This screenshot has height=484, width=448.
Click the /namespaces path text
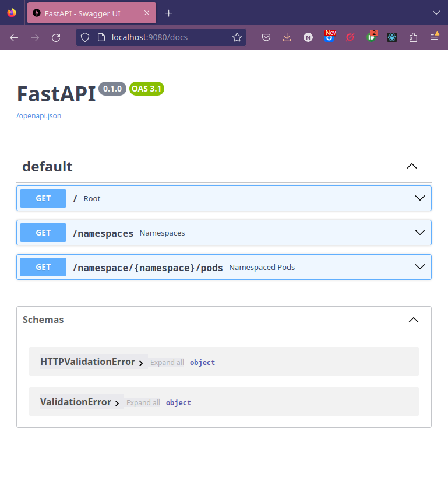click(x=103, y=233)
